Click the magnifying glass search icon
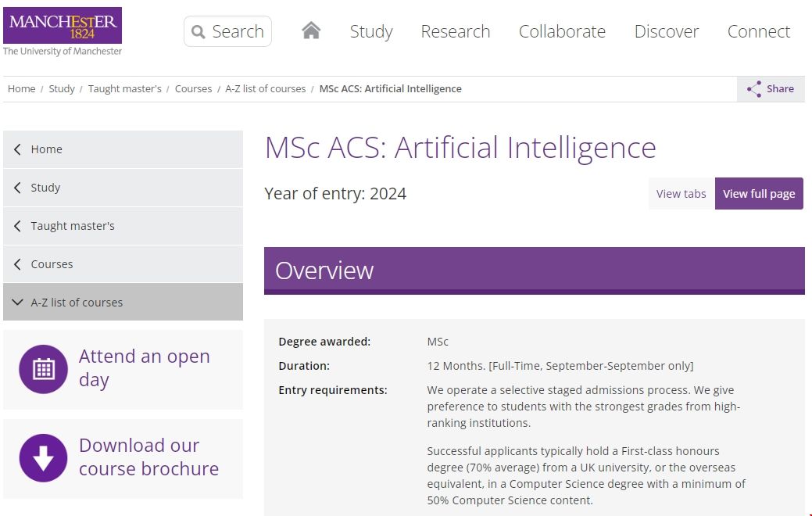Image resolution: width=812 pixels, height=516 pixels. [x=198, y=32]
